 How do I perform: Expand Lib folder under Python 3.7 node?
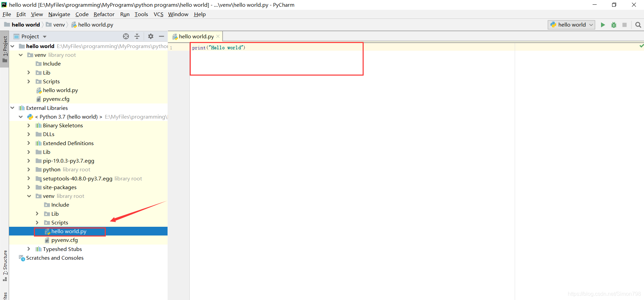[29, 152]
